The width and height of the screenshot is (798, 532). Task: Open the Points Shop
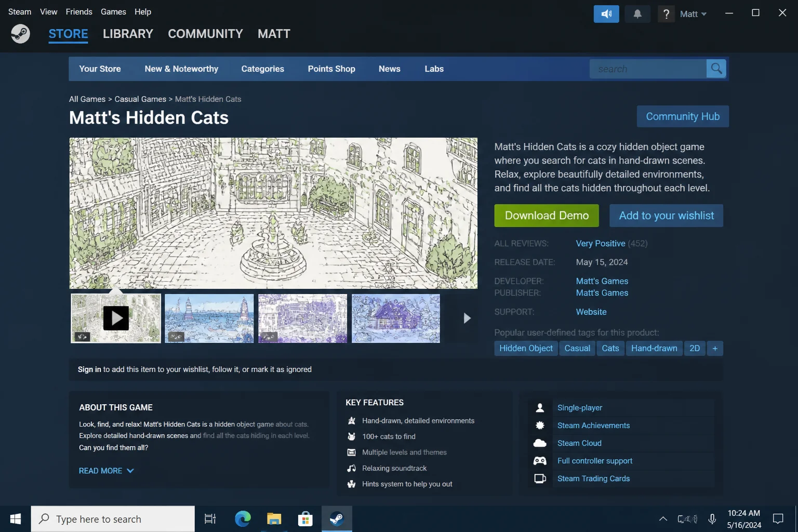pos(331,69)
